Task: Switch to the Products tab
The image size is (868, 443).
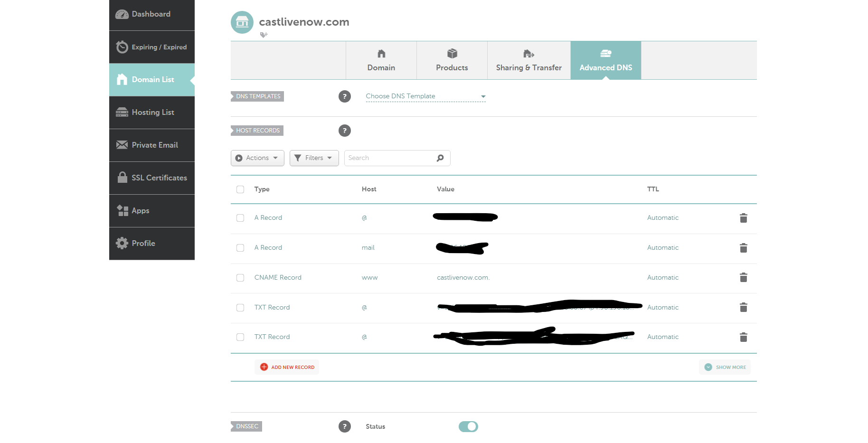Action: point(452,60)
